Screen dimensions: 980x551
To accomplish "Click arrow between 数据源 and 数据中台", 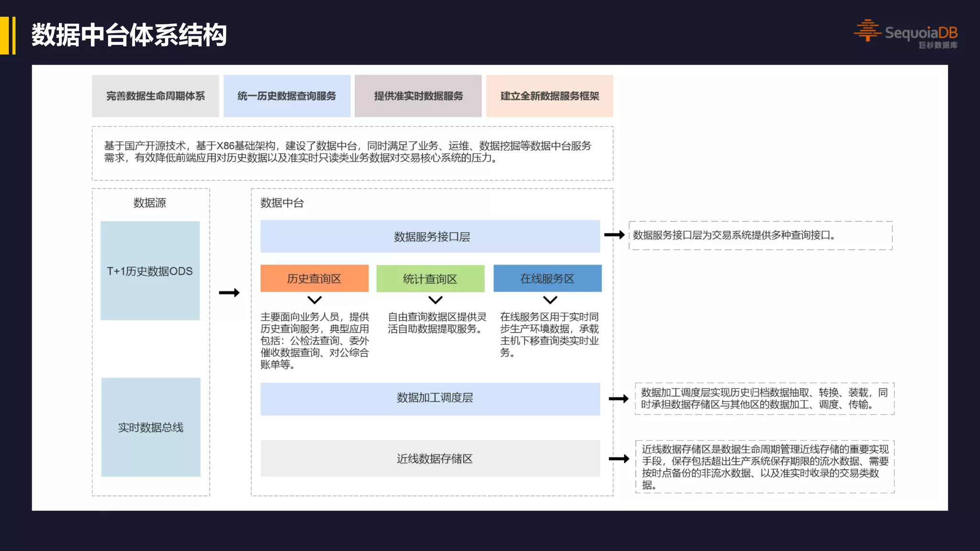I will (x=229, y=293).
